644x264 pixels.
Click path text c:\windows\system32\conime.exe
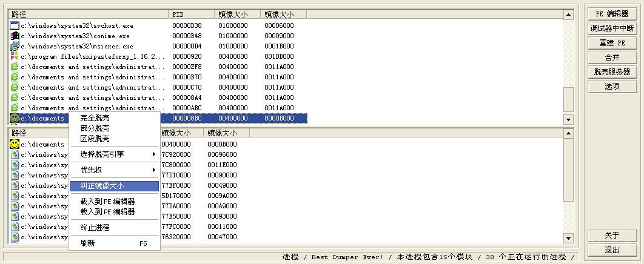pos(75,36)
